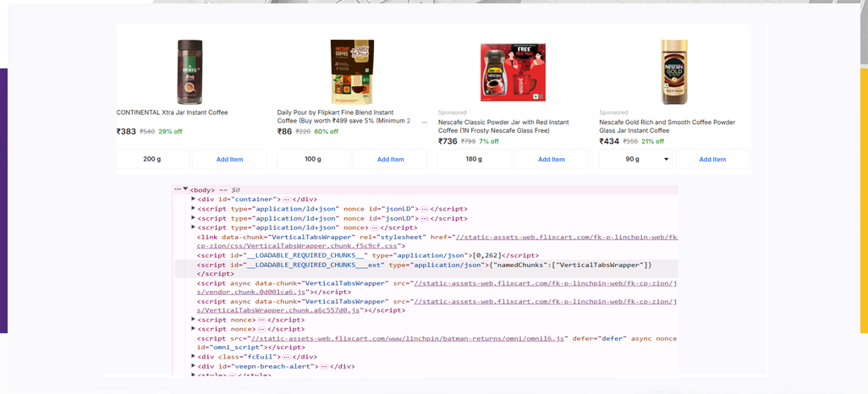Collapse the body element node

(185, 189)
